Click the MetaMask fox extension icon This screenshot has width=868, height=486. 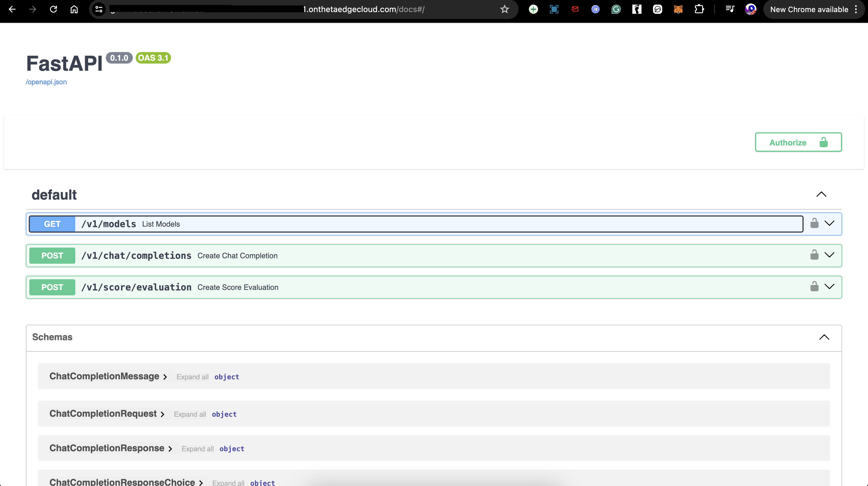[x=678, y=9]
